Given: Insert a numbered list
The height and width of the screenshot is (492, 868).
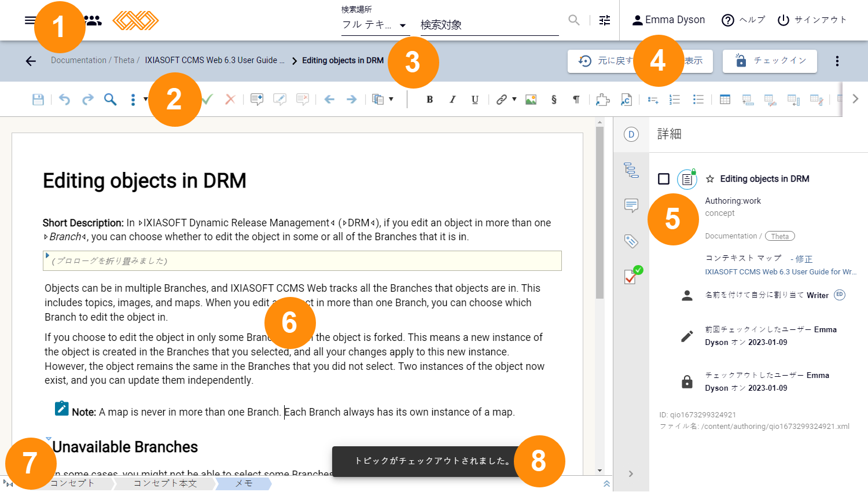Looking at the screenshot, I should 675,100.
